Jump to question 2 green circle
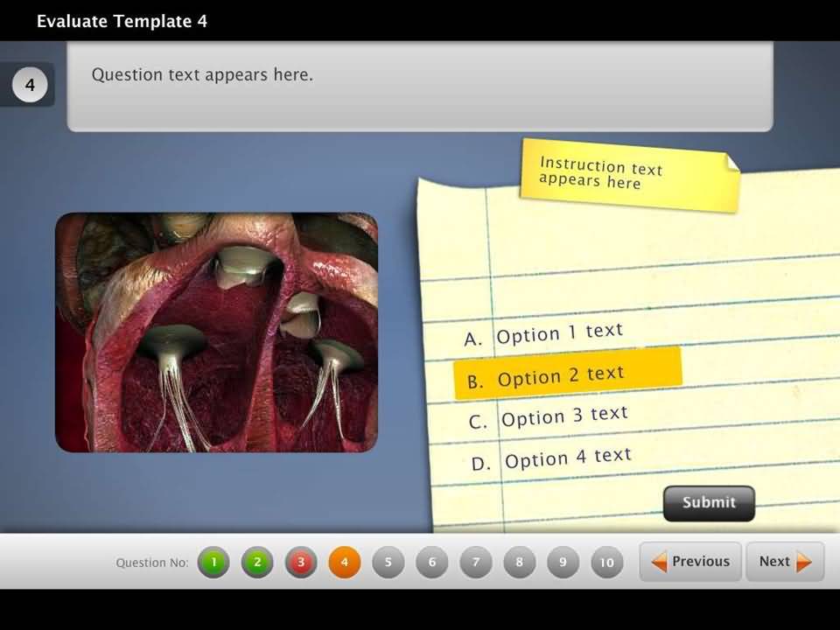 (x=257, y=563)
